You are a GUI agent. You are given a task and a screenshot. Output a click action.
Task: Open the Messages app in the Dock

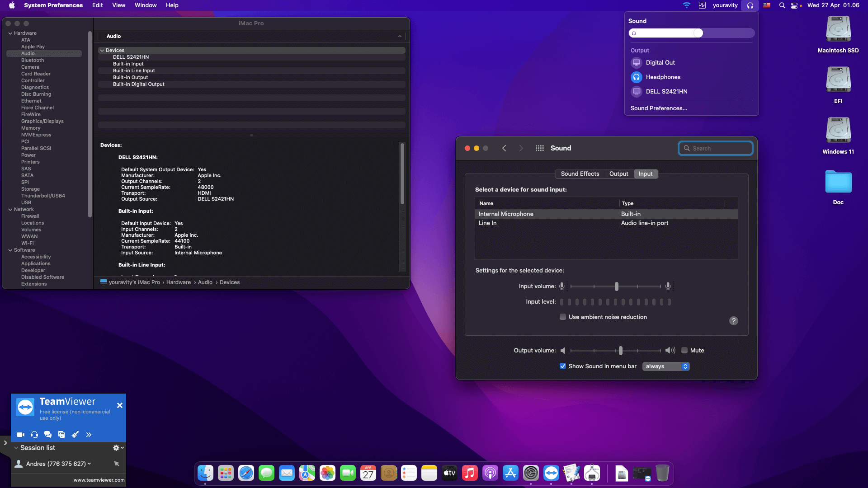pos(267,473)
